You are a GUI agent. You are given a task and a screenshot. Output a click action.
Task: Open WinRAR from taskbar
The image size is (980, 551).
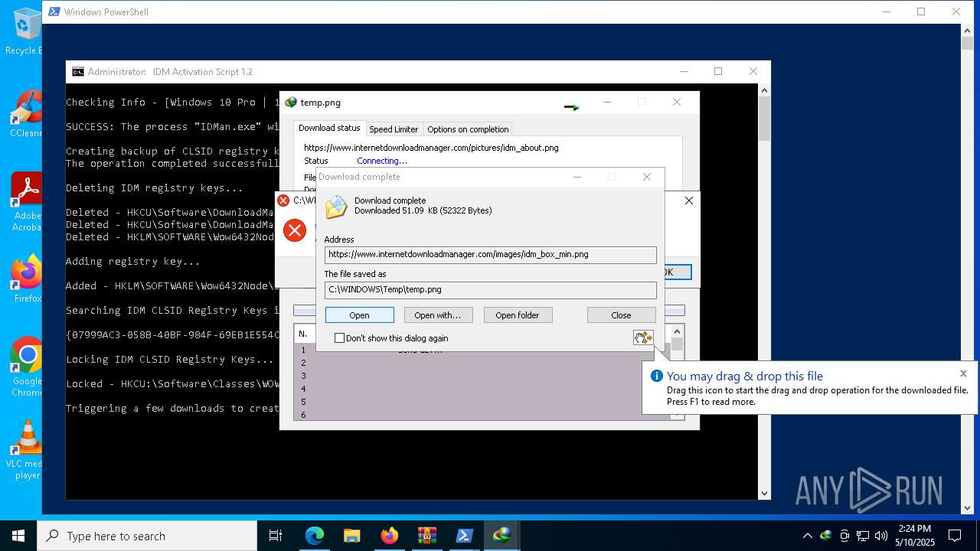point(427,536)
